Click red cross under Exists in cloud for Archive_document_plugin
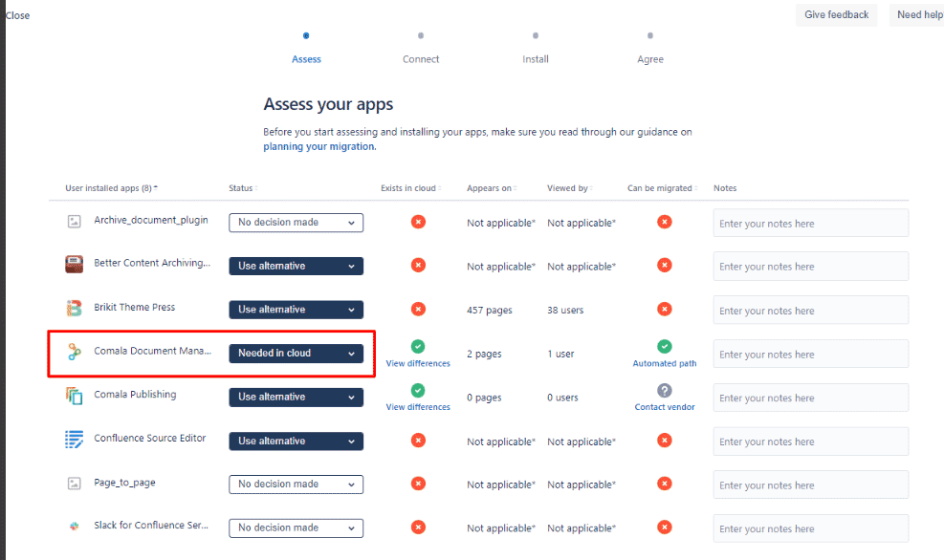The width and height of the screenshot is (944, 560). [x=418, y=222]
